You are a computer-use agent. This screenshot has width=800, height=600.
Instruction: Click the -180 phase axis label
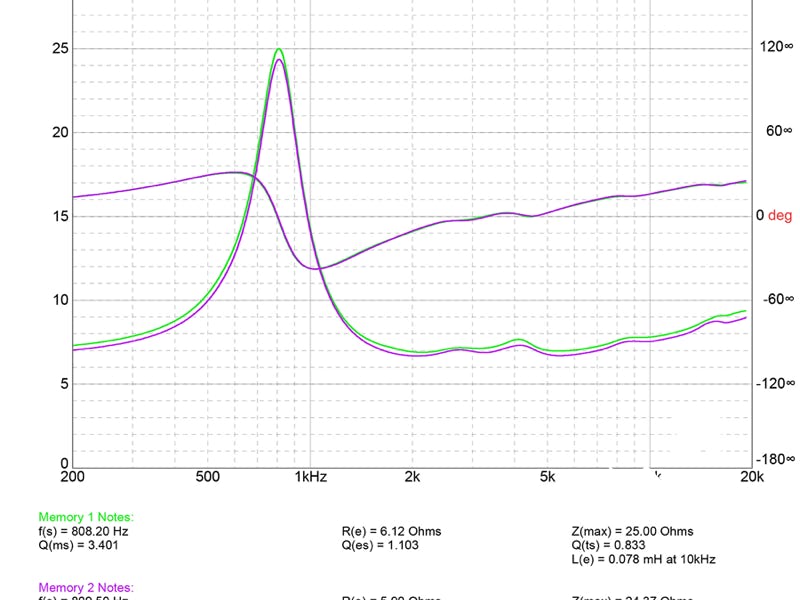pyautogui.click(x=775, y=459)
